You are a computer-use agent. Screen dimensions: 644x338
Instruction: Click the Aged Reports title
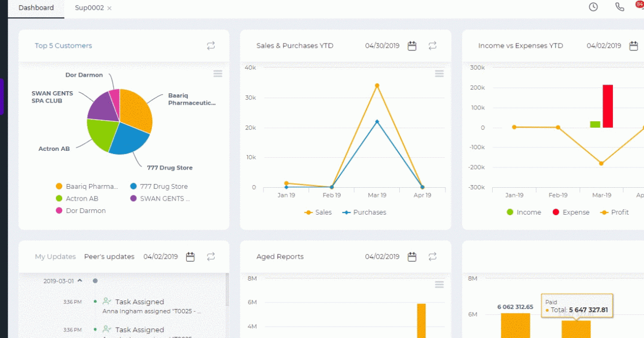[280, 257]
